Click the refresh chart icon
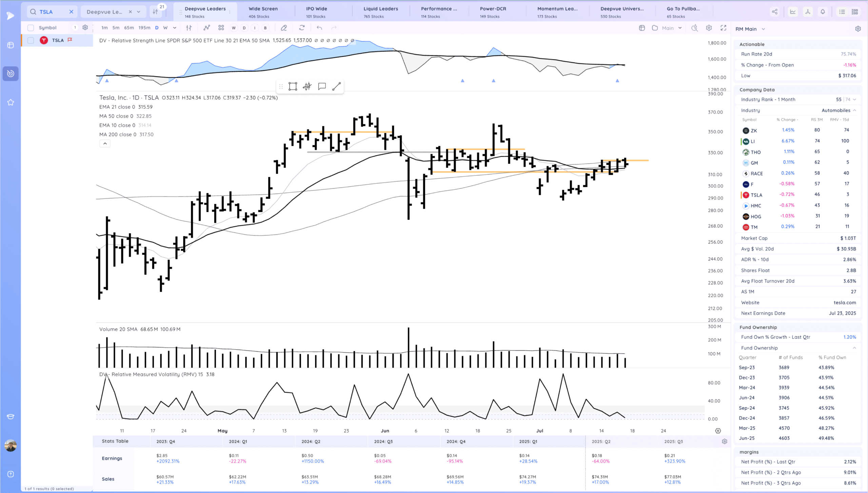The height and width of the screenshot is (493, 868). click(302, 28)
